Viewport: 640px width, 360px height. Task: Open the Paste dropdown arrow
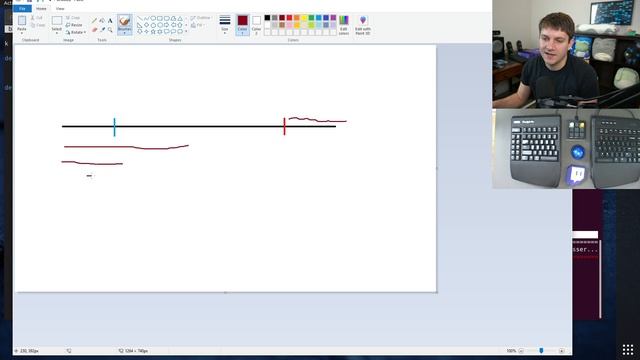click(22, 33)
